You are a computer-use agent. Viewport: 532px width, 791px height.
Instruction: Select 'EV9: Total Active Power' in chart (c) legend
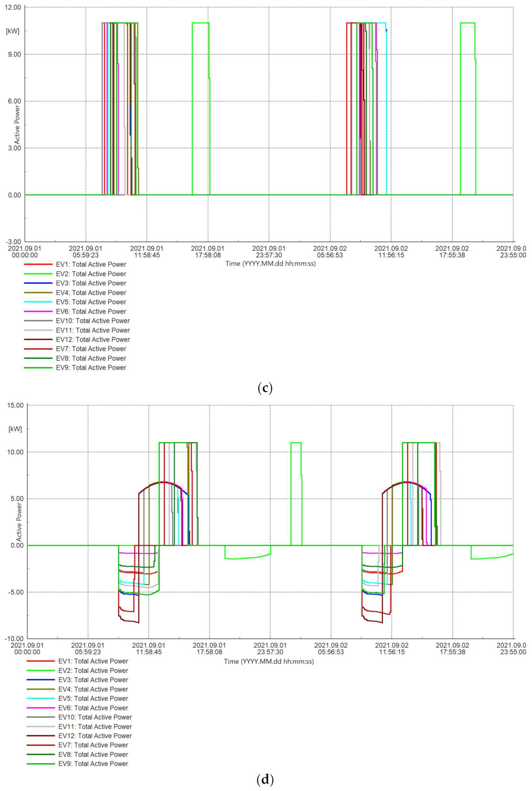pyautogui.click(x=91, y=367)
